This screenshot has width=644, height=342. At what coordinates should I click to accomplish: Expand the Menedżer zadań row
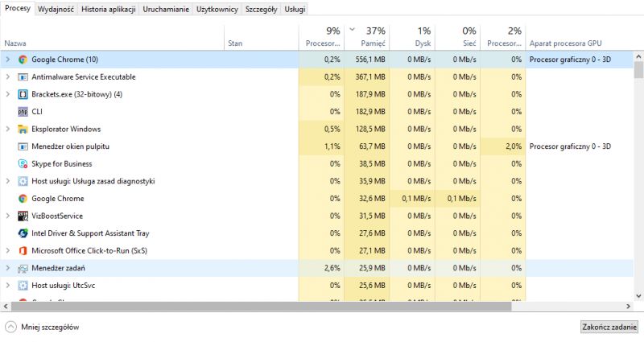coord(8,268)
